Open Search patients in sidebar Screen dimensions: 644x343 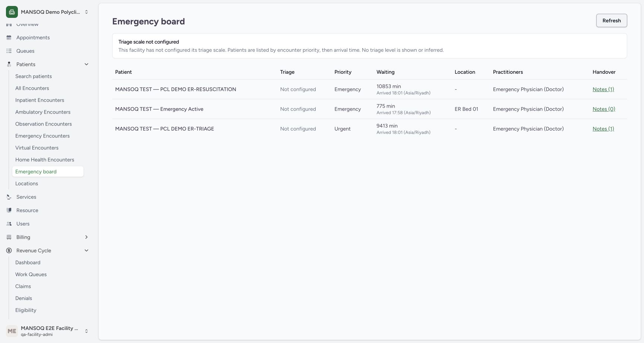pos(34,76)
